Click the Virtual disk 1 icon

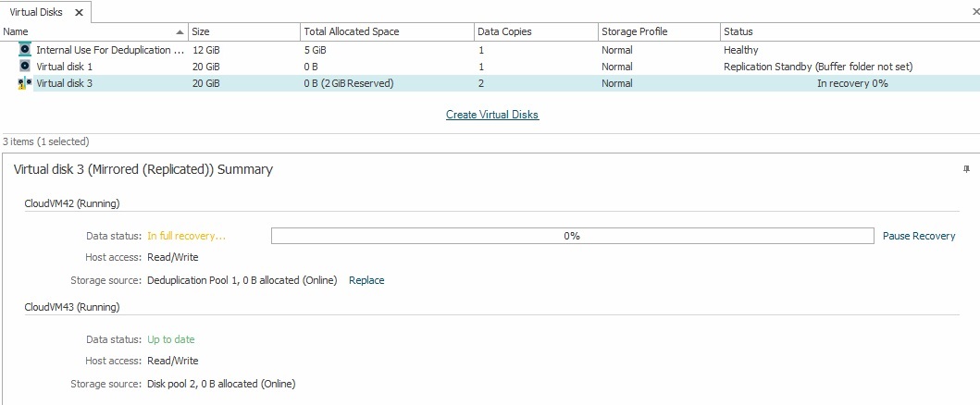click(x=25, y=67)
